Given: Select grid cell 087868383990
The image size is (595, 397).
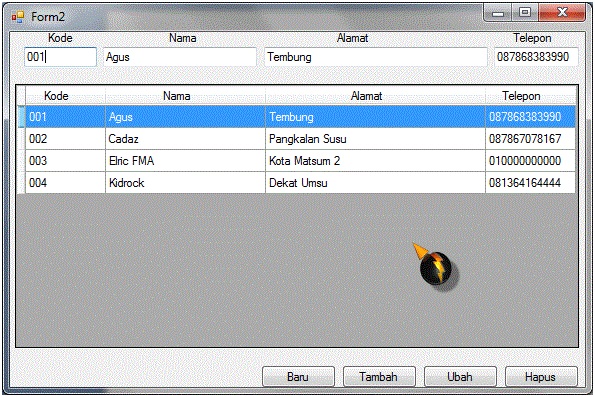Looking at the screenshot, I should 530,117.
